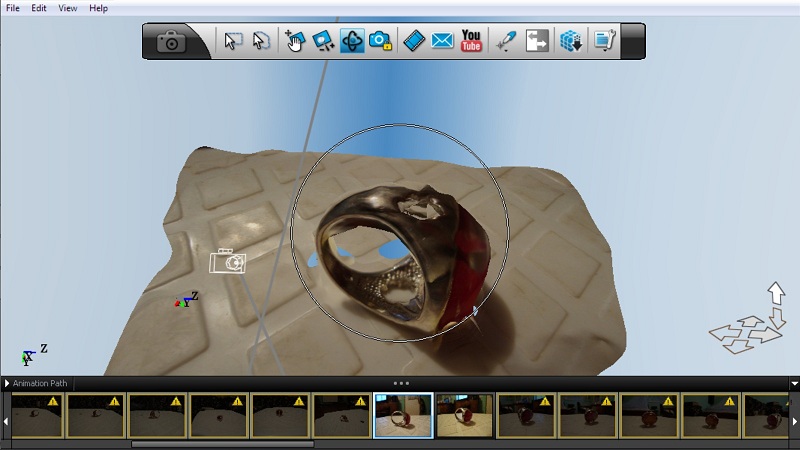This screenshot has width=800, height=450.
Task: Toggle the Orbit navigation tool
Action: (352, 41)
